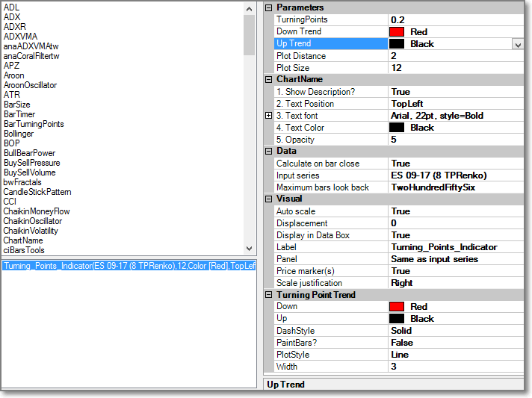Collapse the ChartName section
Viewport: 532px width, 398px height.
coord(269,79)
